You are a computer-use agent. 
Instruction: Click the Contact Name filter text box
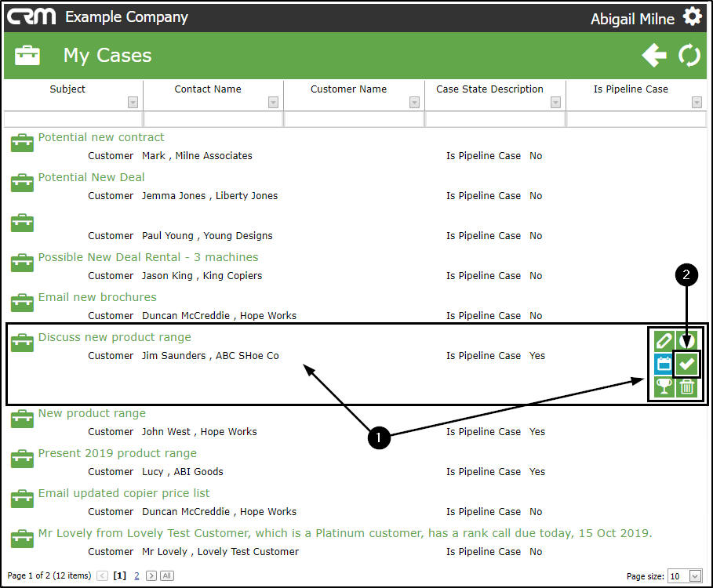pos(213,119)
